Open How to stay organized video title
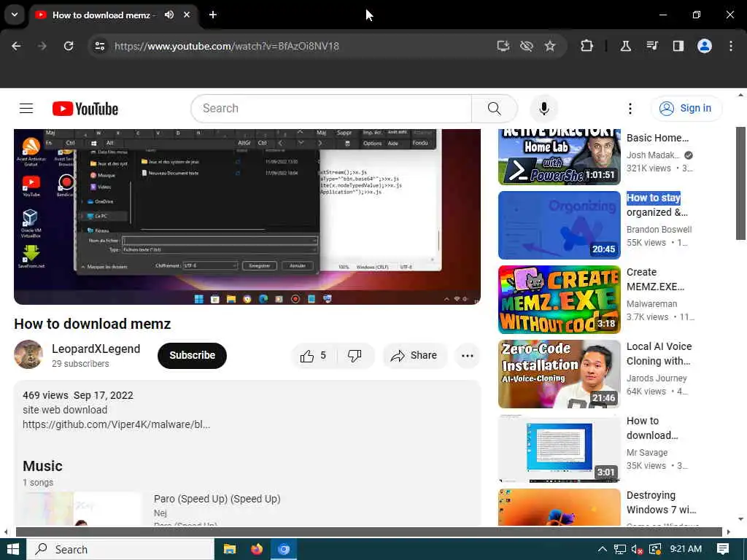The image size is (747, 560). tap(657, 205)
